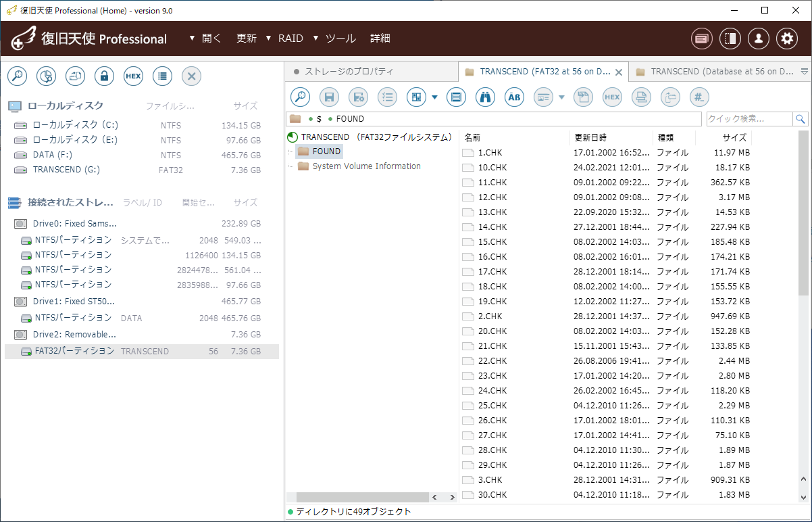This screenshot has height=522, width=812.
Task: Click the path address bar showing $ FOUND
Action: (x=494, y=119)
